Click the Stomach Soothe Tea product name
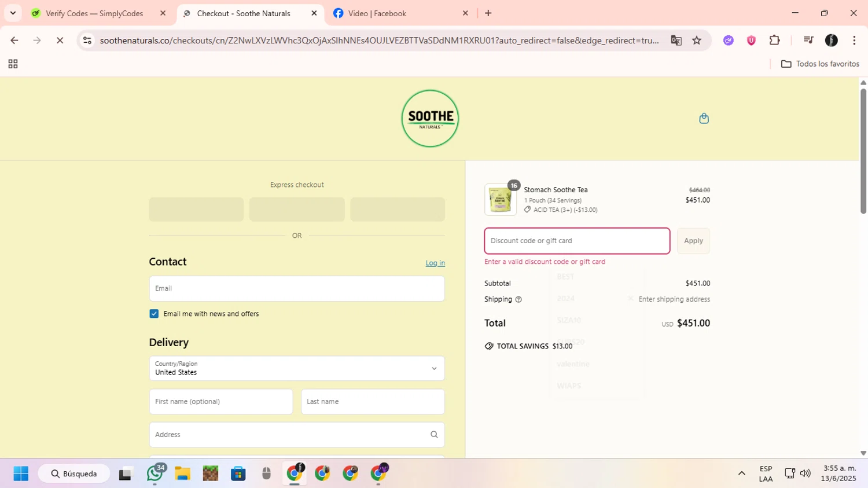Viewport: 868px width, 488px height. 556,190
